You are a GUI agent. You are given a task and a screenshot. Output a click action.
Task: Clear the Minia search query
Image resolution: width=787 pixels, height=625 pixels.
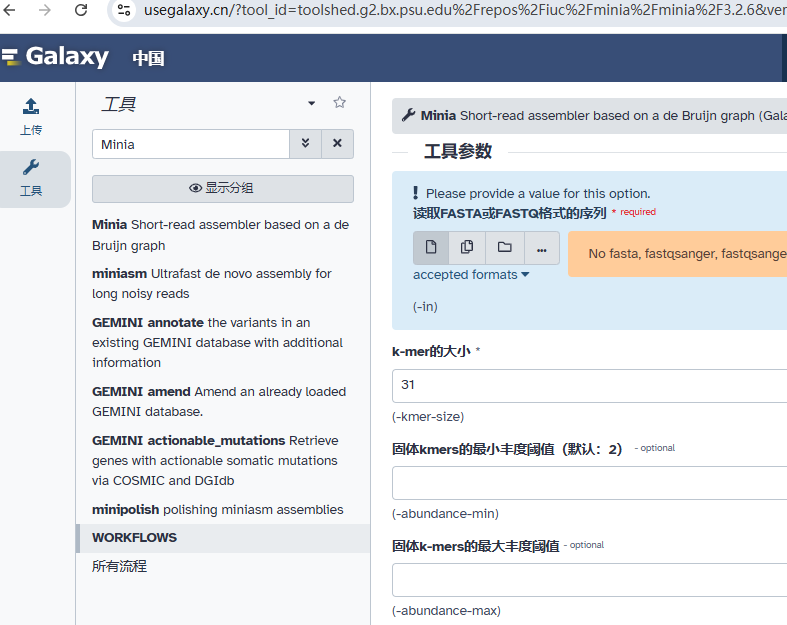pos(337,144)
